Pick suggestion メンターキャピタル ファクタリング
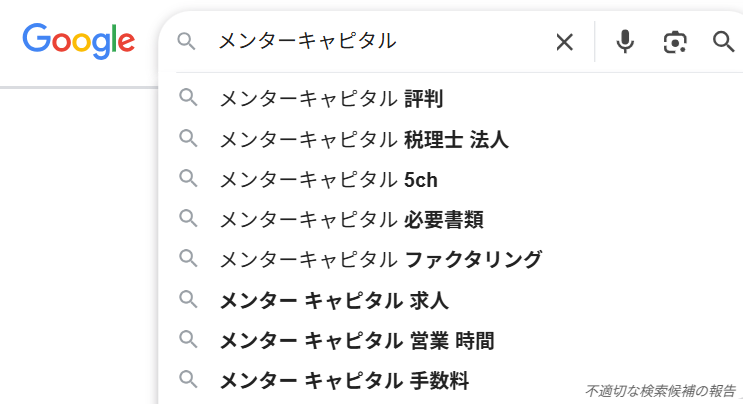This screenshot has height=404, width=747. tap(380, 260)
